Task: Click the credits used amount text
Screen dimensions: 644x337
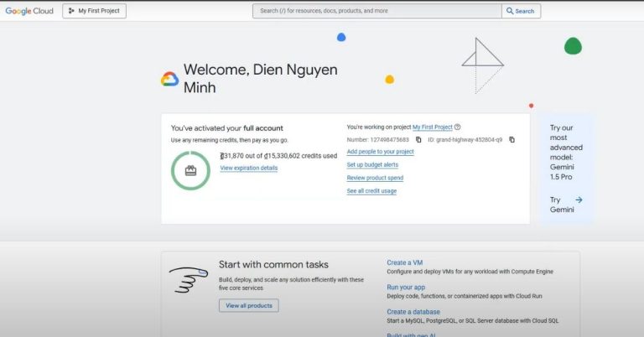Action: tap(278, 156)
